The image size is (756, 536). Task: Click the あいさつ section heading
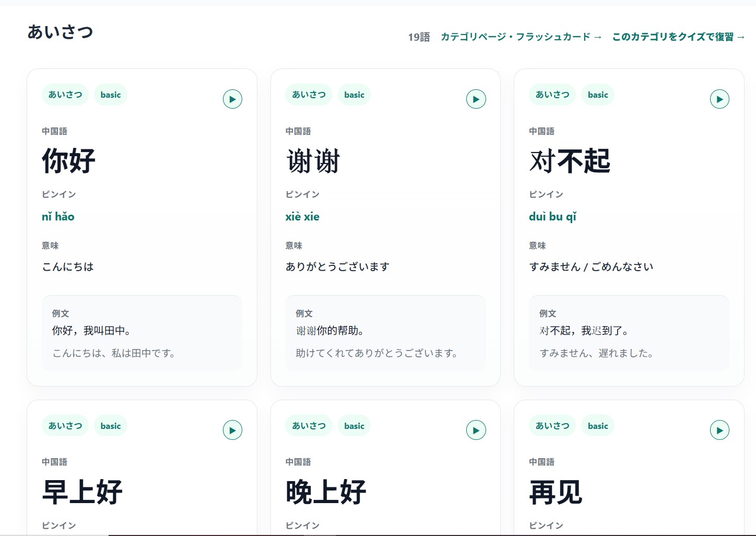point(60,32)
